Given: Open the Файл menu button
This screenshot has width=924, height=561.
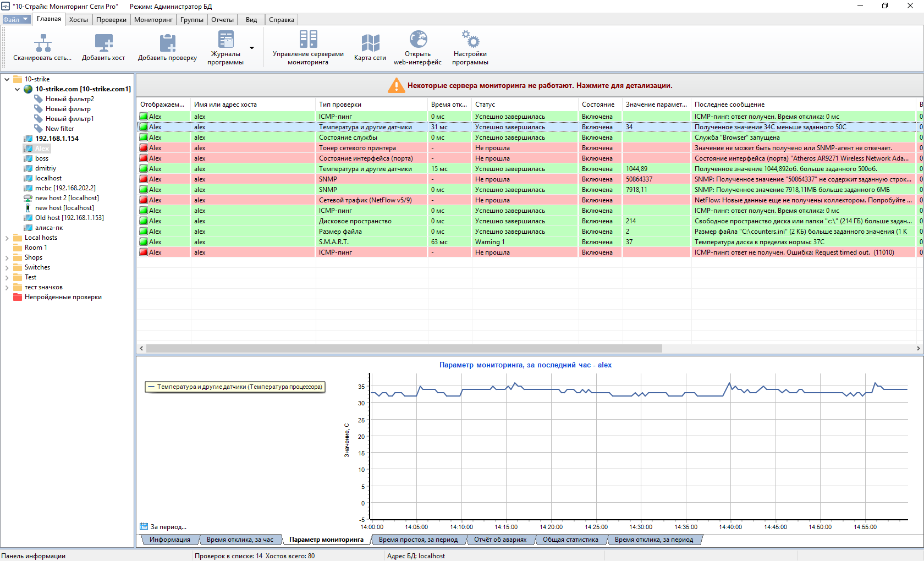Looking at the screenshot, I should click(x=16, y=20).
